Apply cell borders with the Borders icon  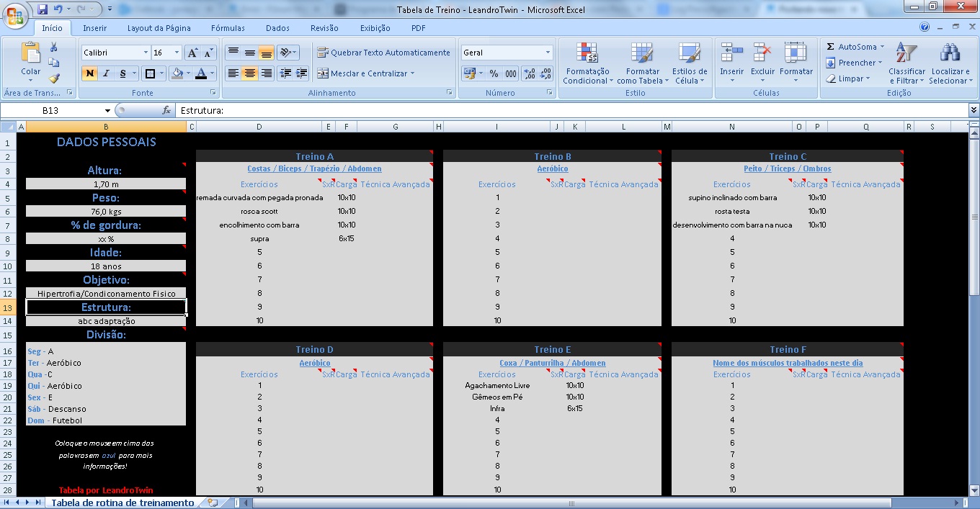149,73
